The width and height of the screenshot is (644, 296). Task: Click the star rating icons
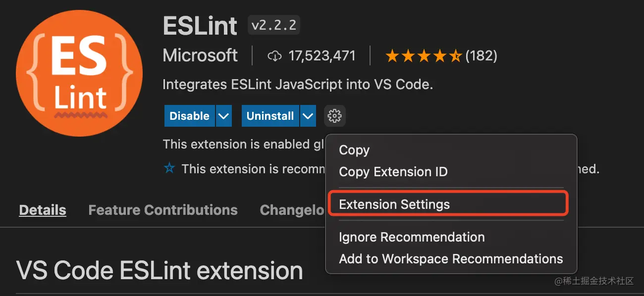[x=424, y=56]
